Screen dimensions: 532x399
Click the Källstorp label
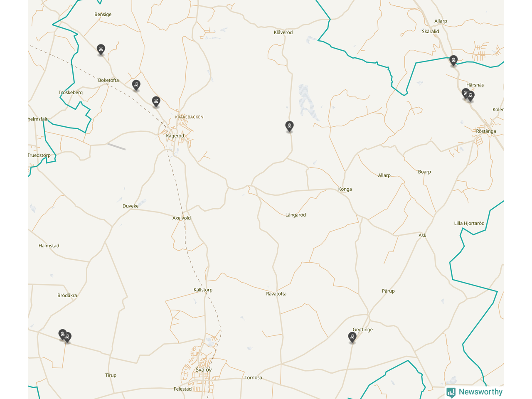(x=203, y=290)
